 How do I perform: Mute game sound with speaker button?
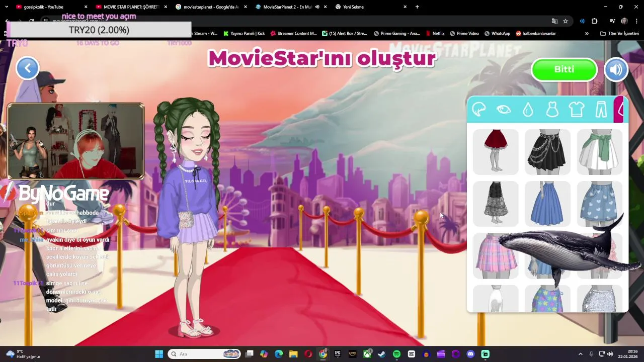[616, 69]
